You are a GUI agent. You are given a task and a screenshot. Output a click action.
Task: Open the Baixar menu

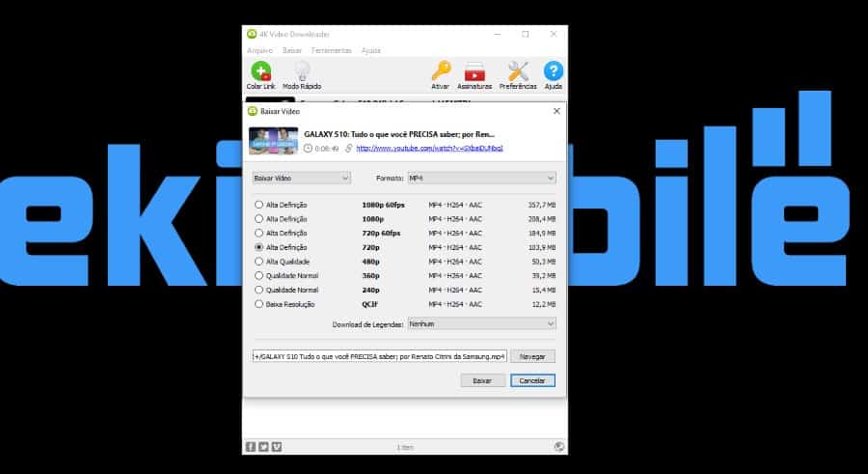coord(291,50)
